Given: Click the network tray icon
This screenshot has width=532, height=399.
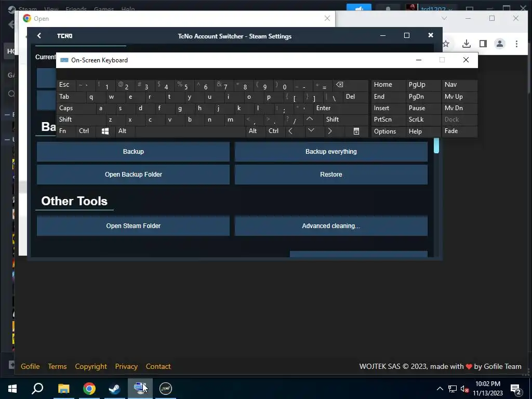Looking at the screenshot, I should tap(453, 389).
